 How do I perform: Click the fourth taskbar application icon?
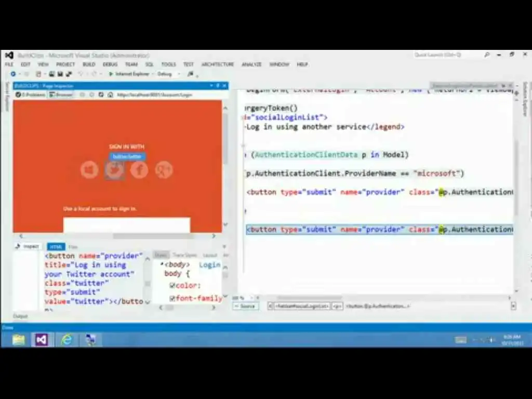tap(90, 340)
